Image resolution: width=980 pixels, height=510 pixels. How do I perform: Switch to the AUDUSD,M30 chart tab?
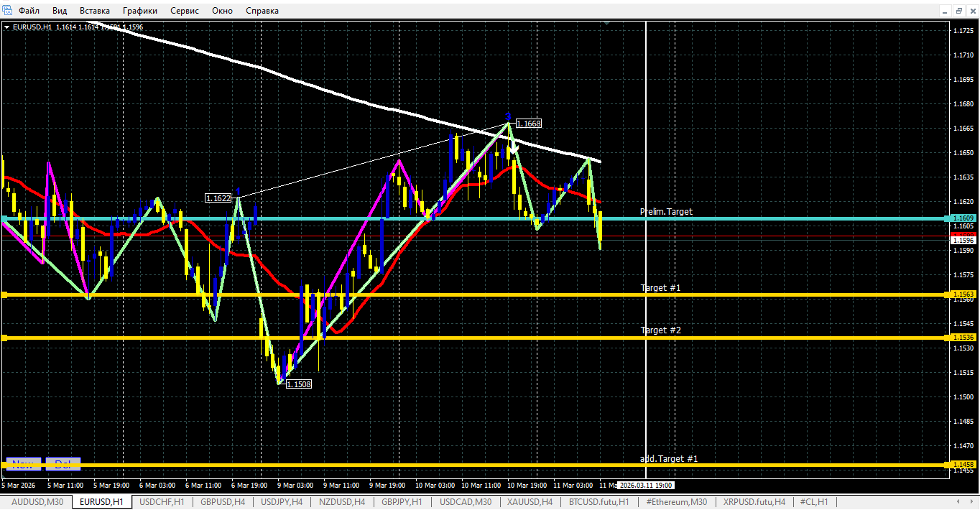coord(37,501)
